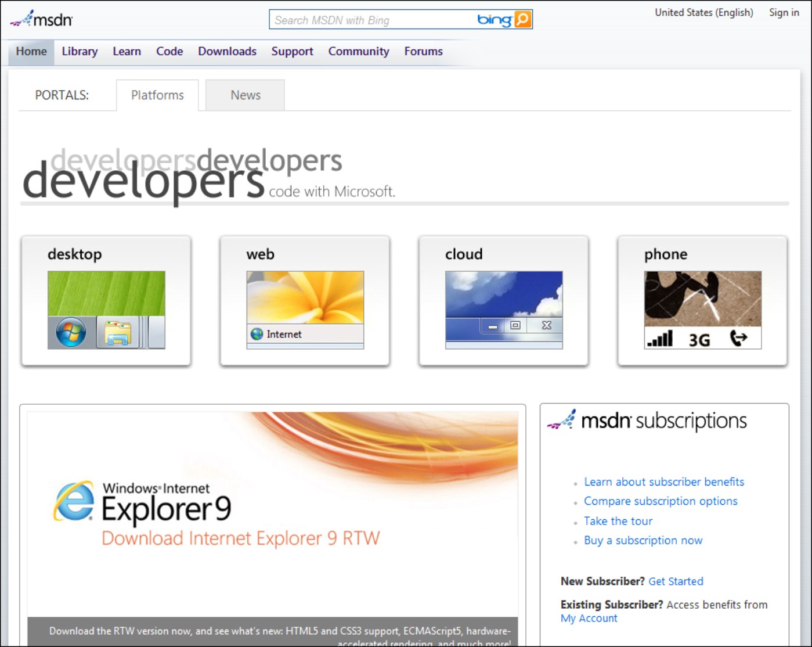Click Buy a subscription now link
The image size is (812, 647).
coord(643,540)
